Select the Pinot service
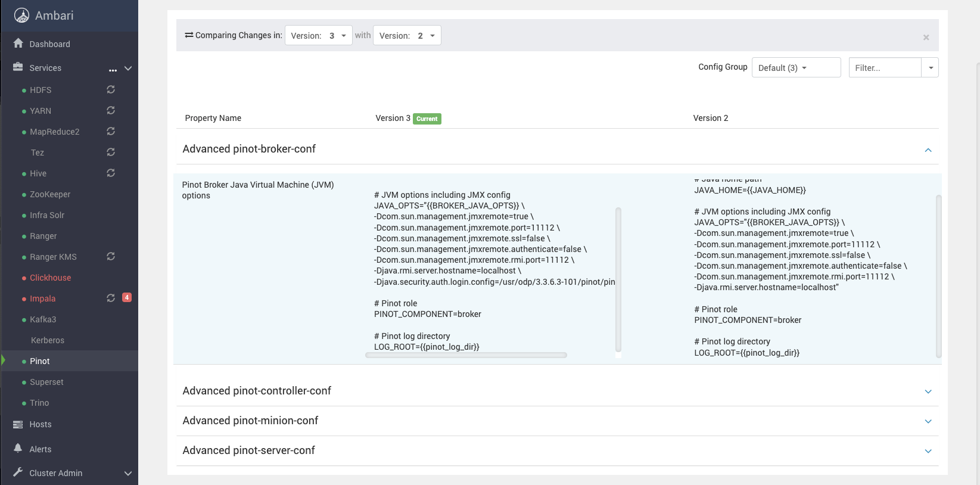This screenshot has height=485, width=980. coord(40,361)
